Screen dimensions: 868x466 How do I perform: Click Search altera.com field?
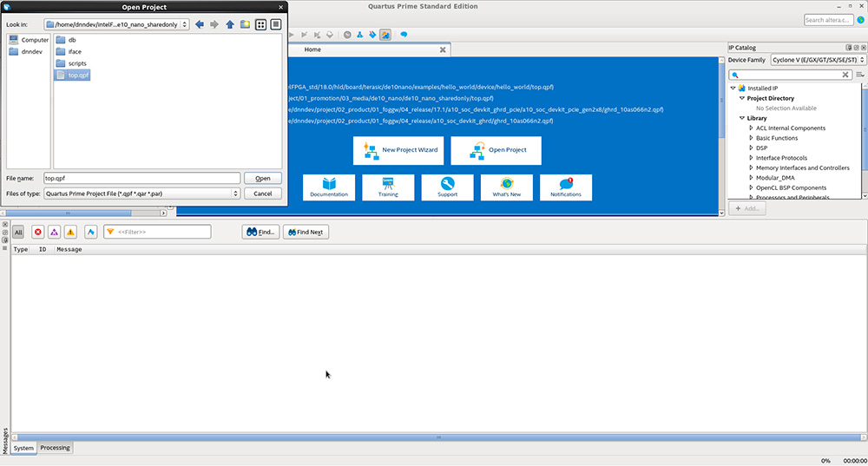pos(828,20)
